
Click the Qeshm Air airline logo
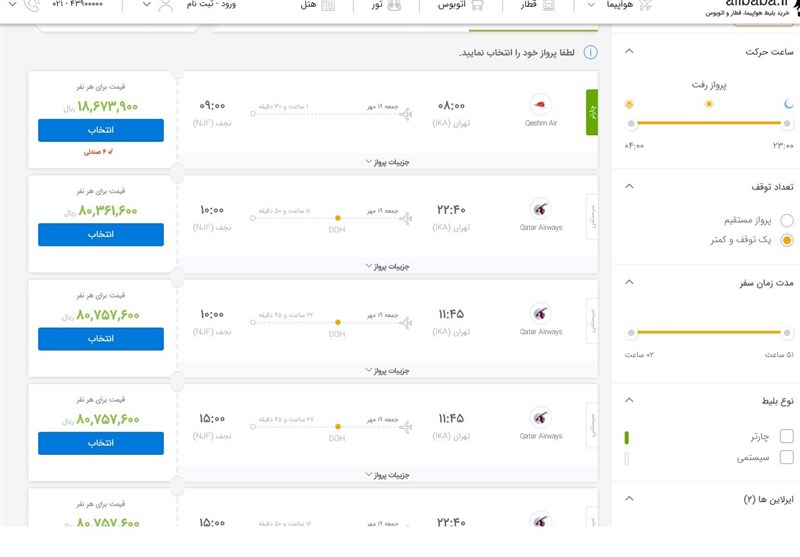click(x=541, y=104)
